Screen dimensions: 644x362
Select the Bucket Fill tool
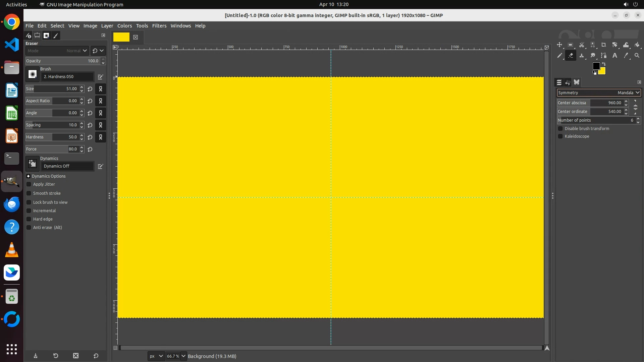637,45
